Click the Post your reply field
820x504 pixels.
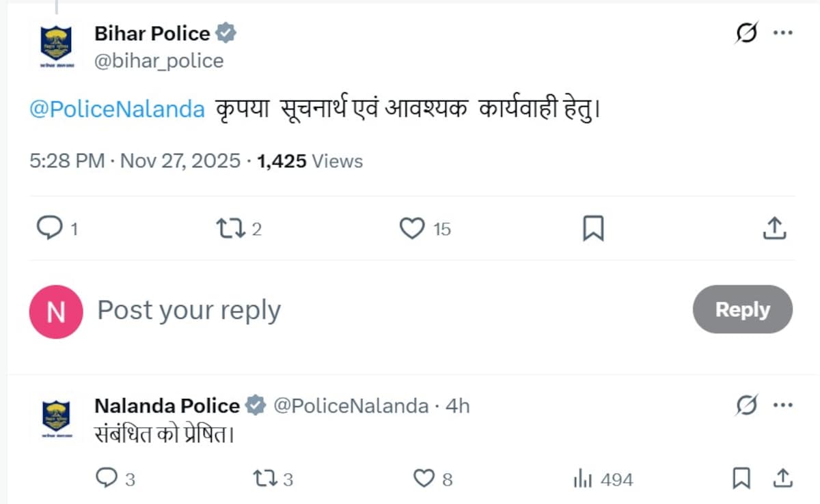(x=189, y=309)
